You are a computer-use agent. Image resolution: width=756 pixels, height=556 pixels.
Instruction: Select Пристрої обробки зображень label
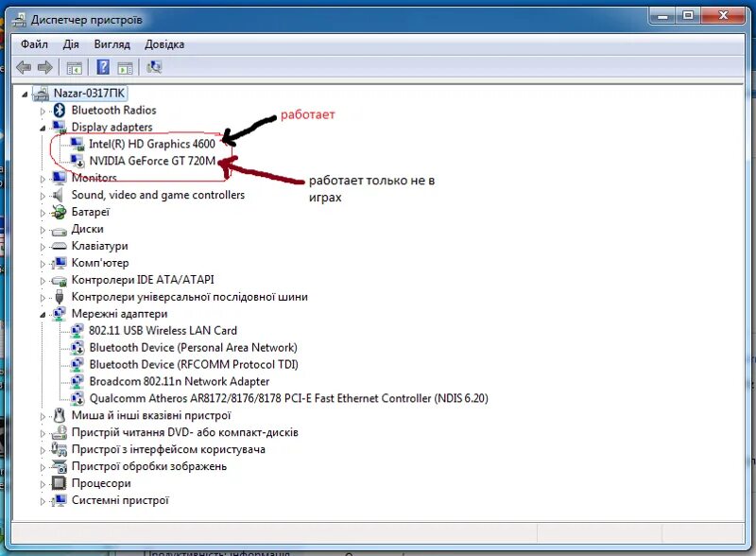pyautogui.click(x=149, y=466)
